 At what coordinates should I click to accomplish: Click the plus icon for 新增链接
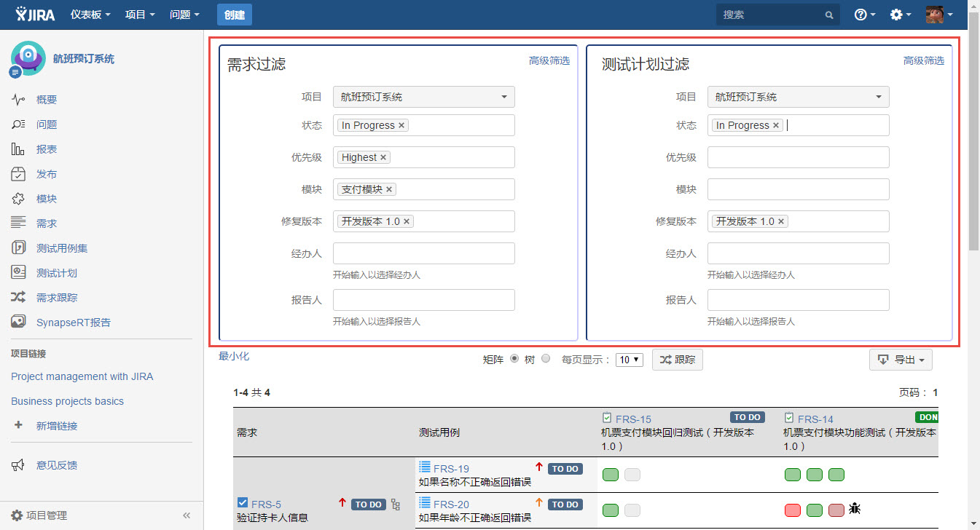point(18,425)
